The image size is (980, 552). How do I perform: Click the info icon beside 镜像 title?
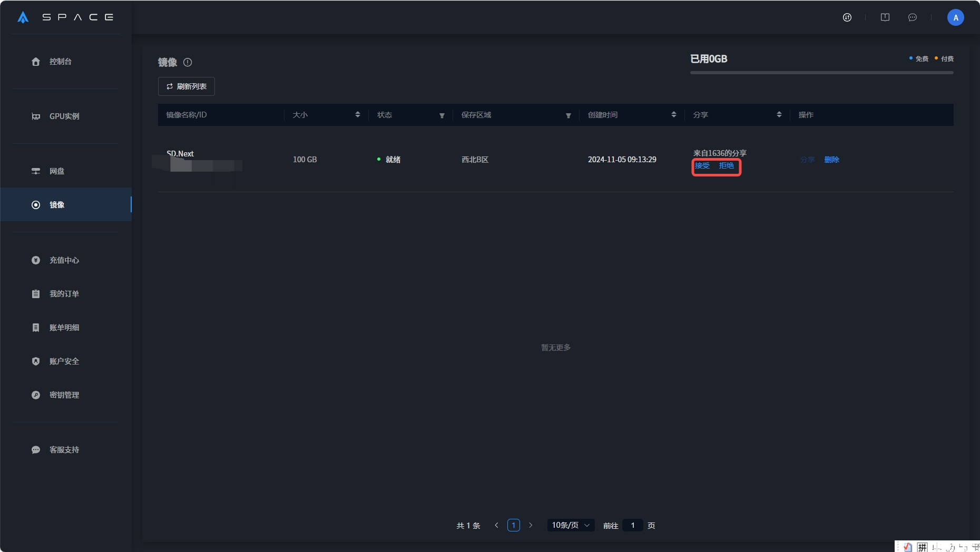point(188,62)
